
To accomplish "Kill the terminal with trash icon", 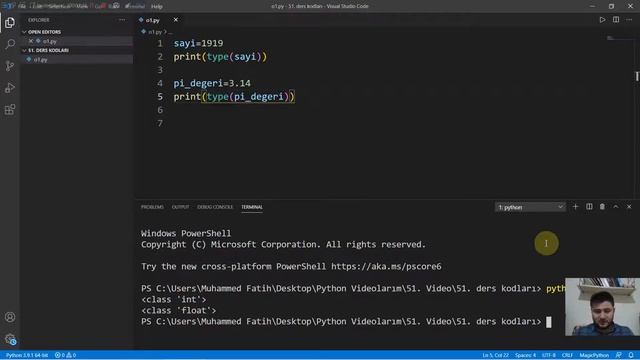I will click(602, 207).
